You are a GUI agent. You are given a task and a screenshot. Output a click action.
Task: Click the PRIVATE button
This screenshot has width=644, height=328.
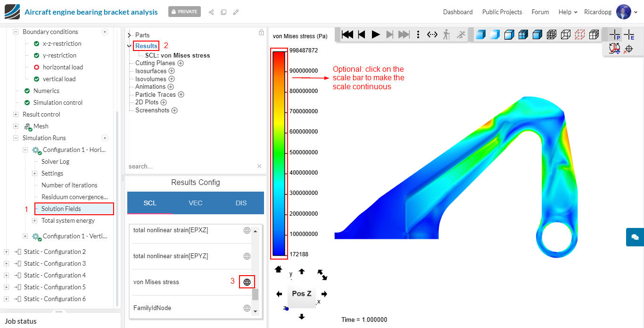(184, 11)
